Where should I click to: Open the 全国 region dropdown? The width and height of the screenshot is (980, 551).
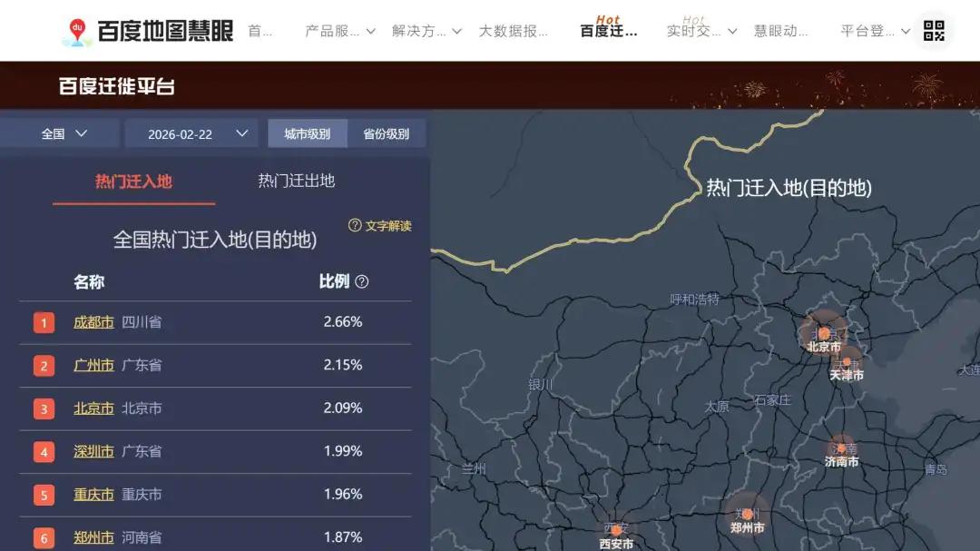pyautogui.click(x=61, y=133)
